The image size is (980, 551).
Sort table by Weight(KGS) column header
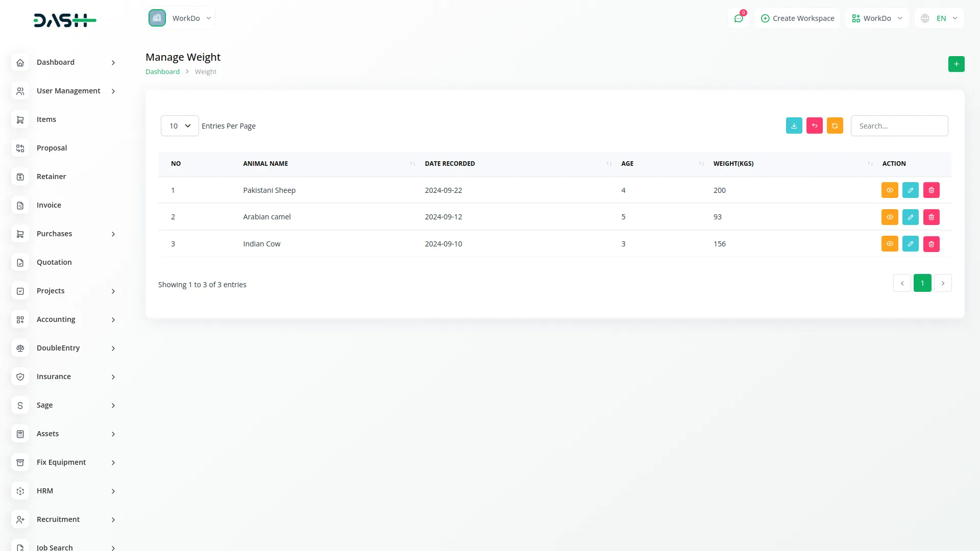tap(733, 164)
